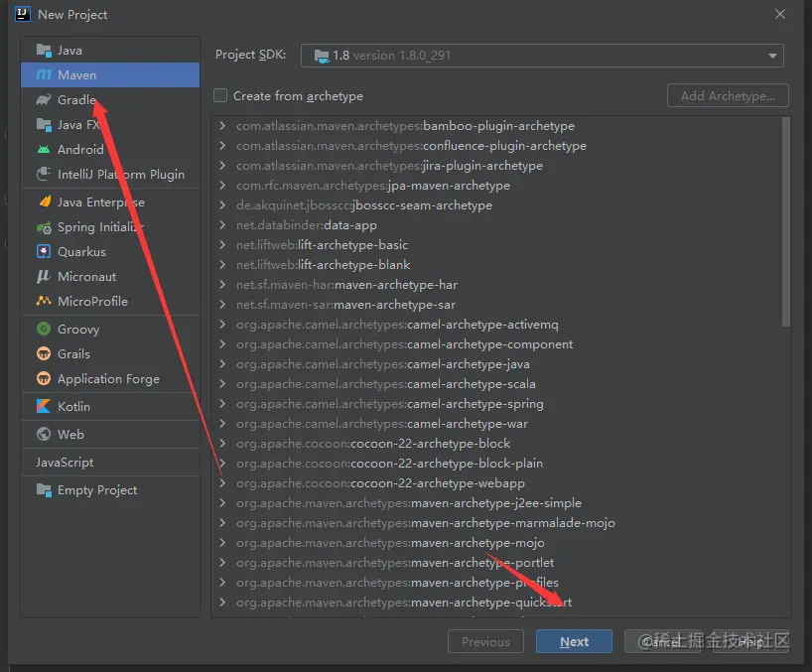Select the Groovy icon
The height and width of the screenshot is (672, 812).
click(x=44, y=329)
